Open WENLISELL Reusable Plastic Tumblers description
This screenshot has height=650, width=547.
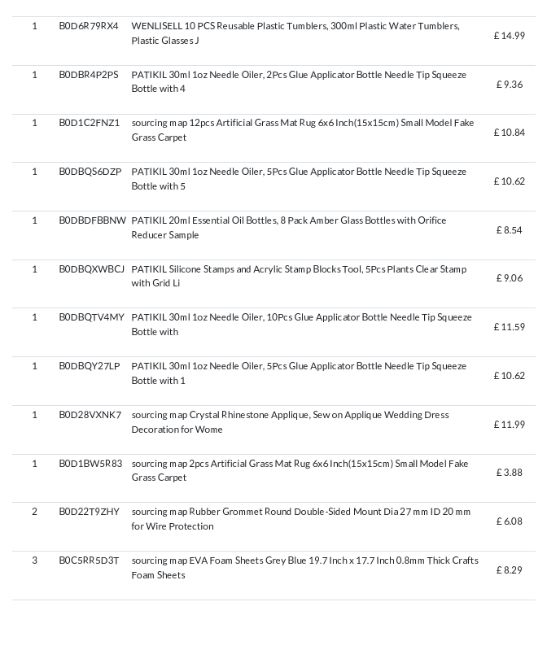[x=295, y=33]
